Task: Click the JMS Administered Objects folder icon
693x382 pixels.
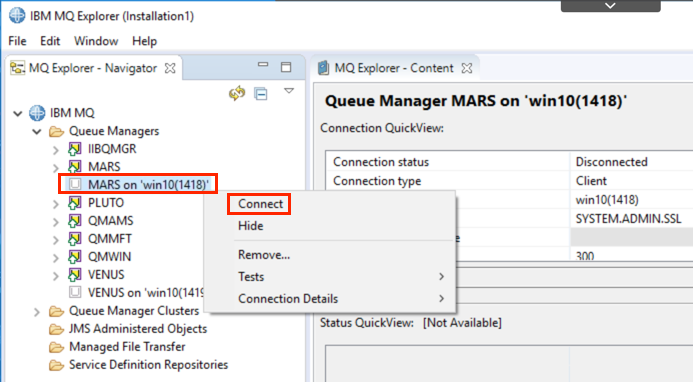Action: pos(56,329)
